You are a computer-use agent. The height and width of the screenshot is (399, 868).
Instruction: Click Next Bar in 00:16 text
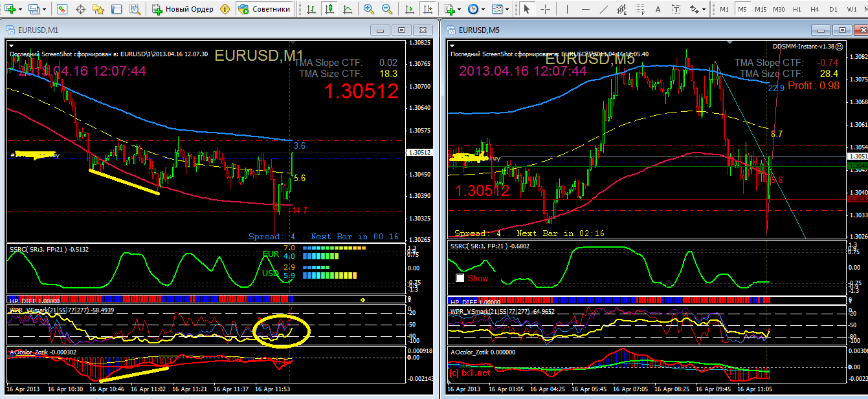[355, 237]
